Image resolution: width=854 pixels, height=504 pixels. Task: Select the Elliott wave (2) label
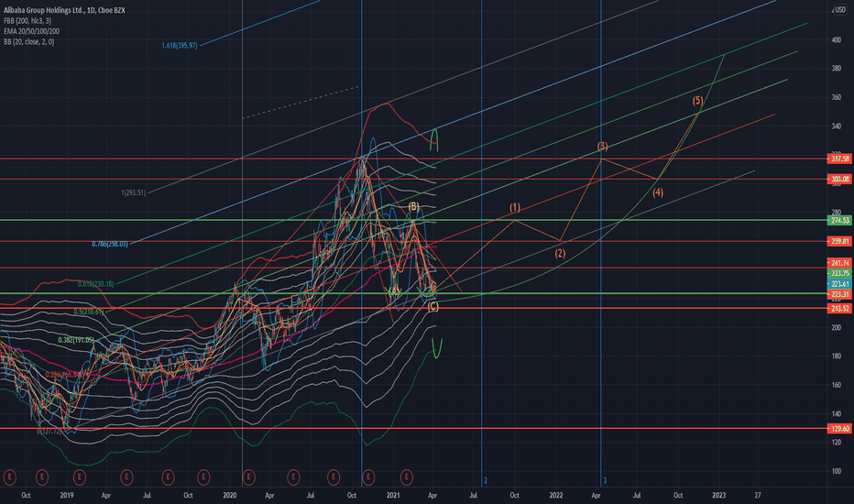[x=560, y=253]
